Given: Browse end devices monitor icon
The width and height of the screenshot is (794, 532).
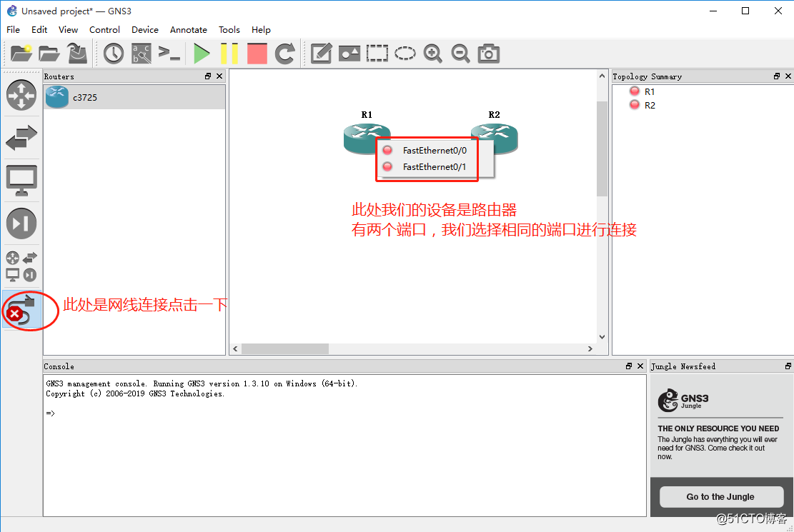Looking at the screenshot, I should coord(21,180).
